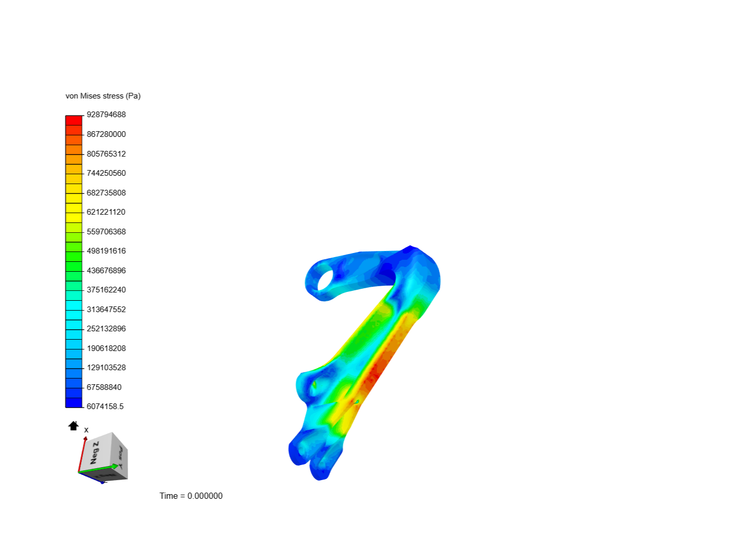The image size is (747, 560).
Task: Click the 'Time = 0.000000' label
Action: [x=191, y=496]
